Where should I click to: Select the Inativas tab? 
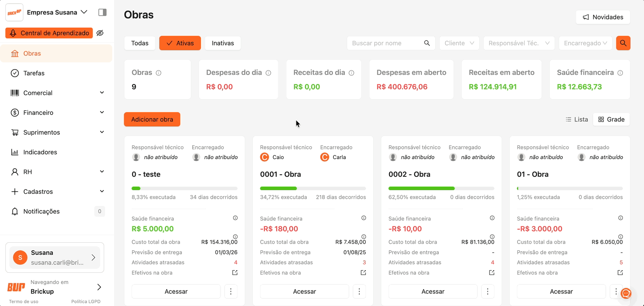pyautogui.click(x=223, y=43)
